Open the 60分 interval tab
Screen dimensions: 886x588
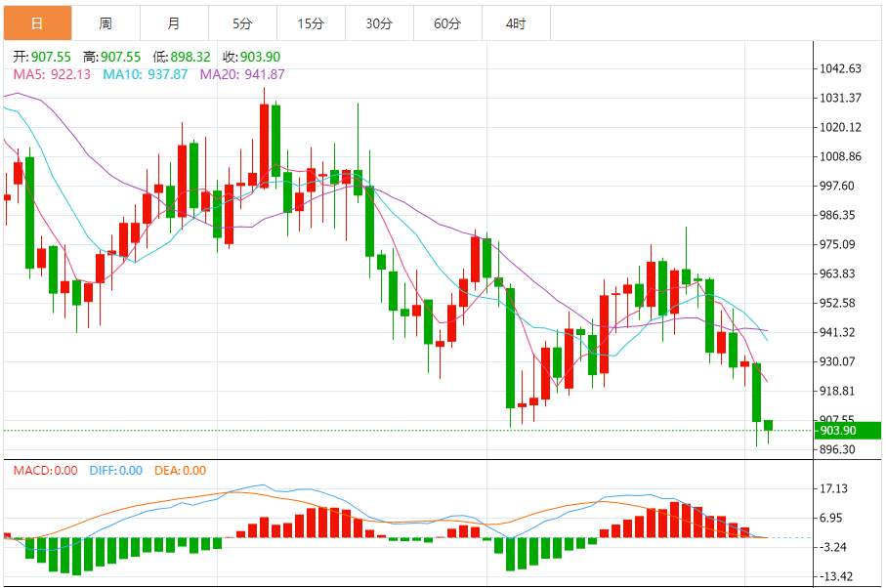click(x=447, y=23)
